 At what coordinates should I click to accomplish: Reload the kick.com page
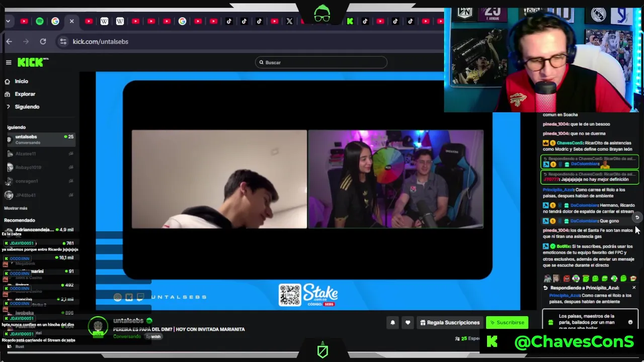click(43, 42)
